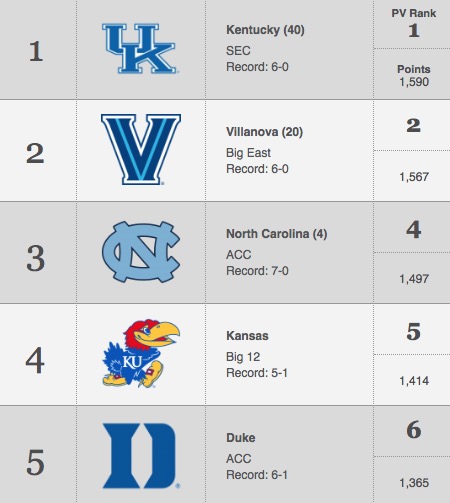Open the Kentucky (40) team link
This screenshot has height=503, width=450.
[265, 30]
